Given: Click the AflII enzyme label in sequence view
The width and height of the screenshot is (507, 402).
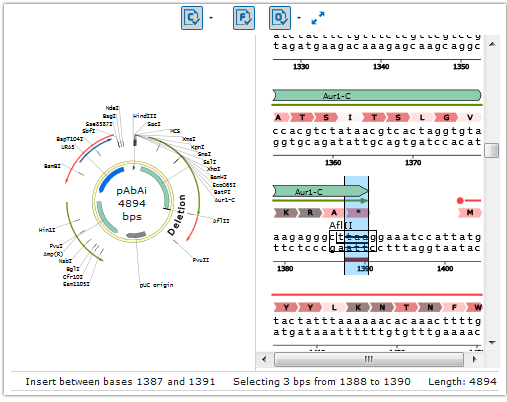Looking at the screenshot, I should tap(341, 225).
